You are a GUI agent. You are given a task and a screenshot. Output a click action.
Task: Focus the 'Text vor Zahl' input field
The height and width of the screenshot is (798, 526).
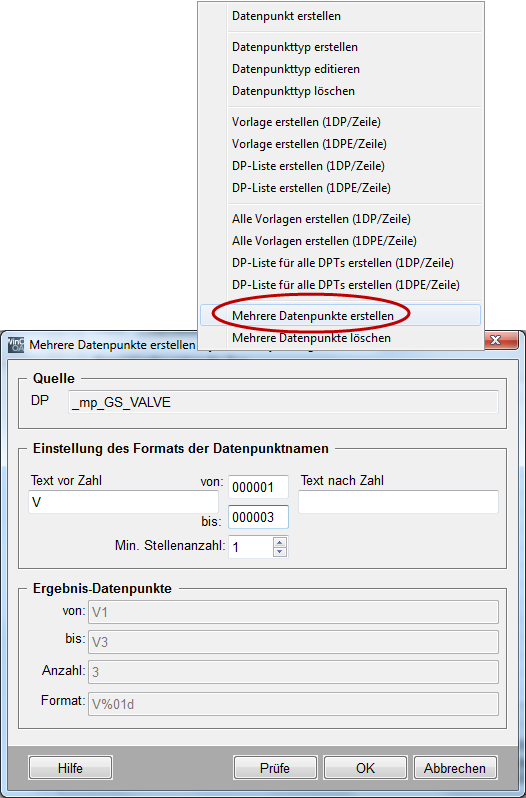point(124,502)
